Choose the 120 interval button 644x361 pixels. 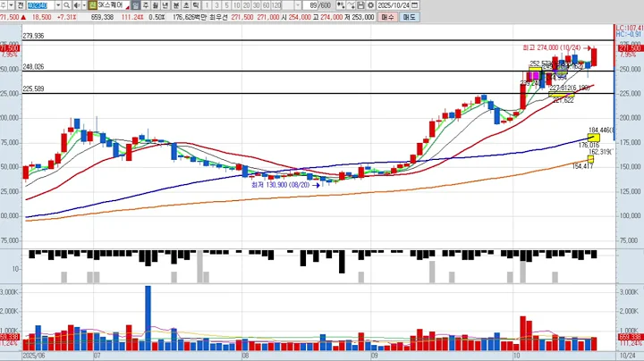pos(276,5)
